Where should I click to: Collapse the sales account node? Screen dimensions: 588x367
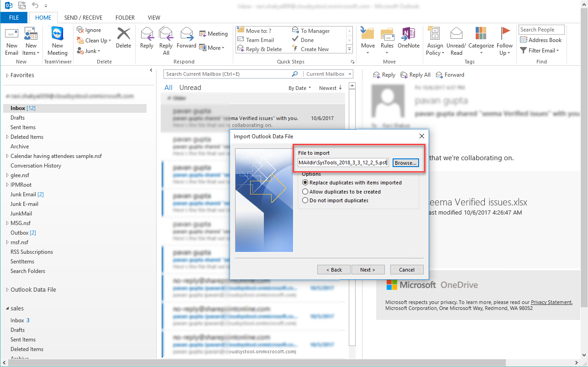7,309
